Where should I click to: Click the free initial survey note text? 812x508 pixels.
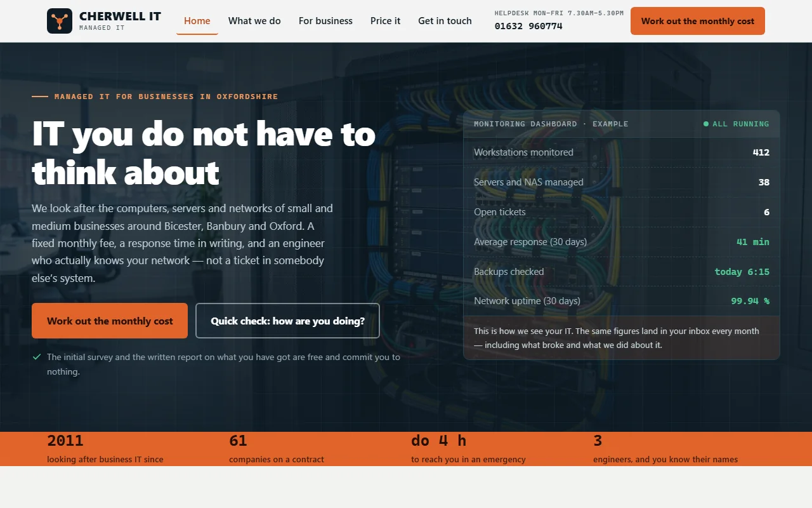pos(223,364)
